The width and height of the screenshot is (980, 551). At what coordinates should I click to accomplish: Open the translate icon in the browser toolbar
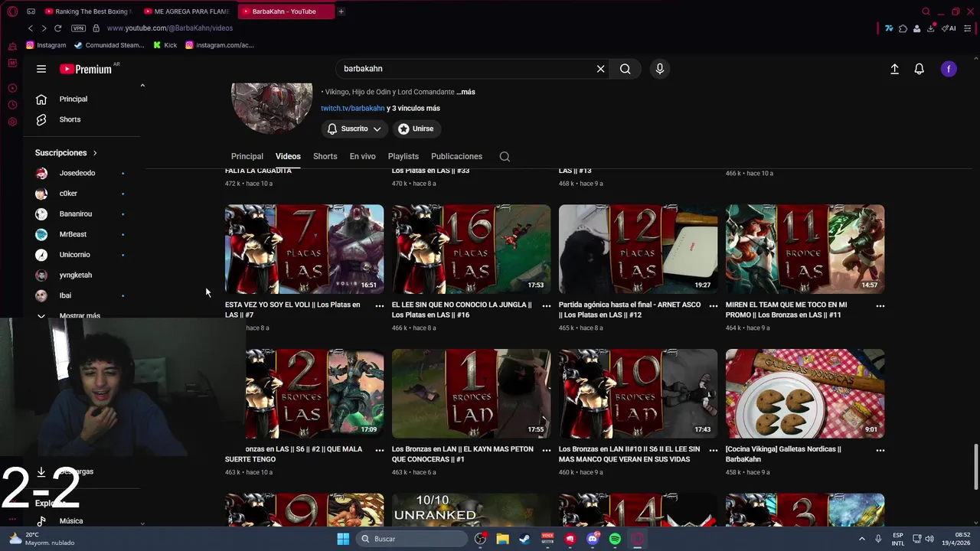pos(889,28)
